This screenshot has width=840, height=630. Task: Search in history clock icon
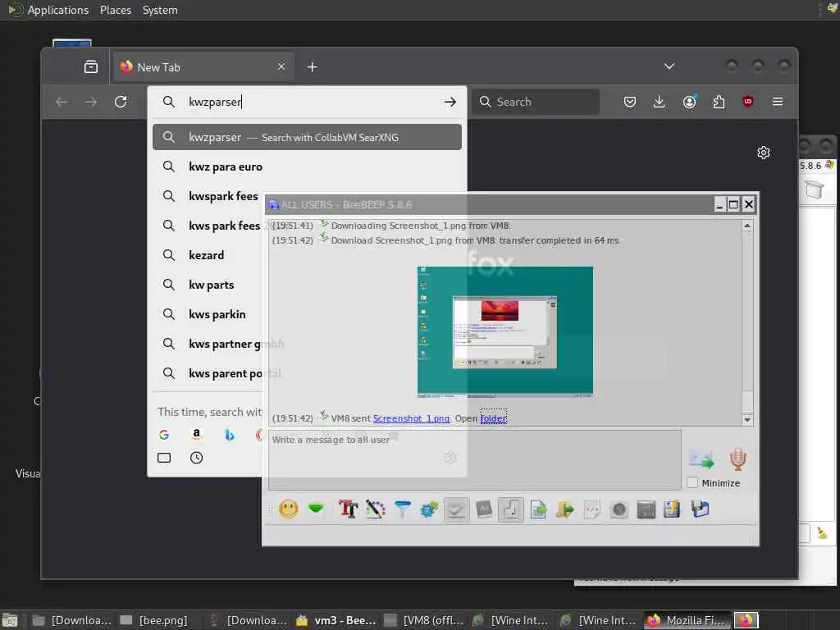(197, 458)
